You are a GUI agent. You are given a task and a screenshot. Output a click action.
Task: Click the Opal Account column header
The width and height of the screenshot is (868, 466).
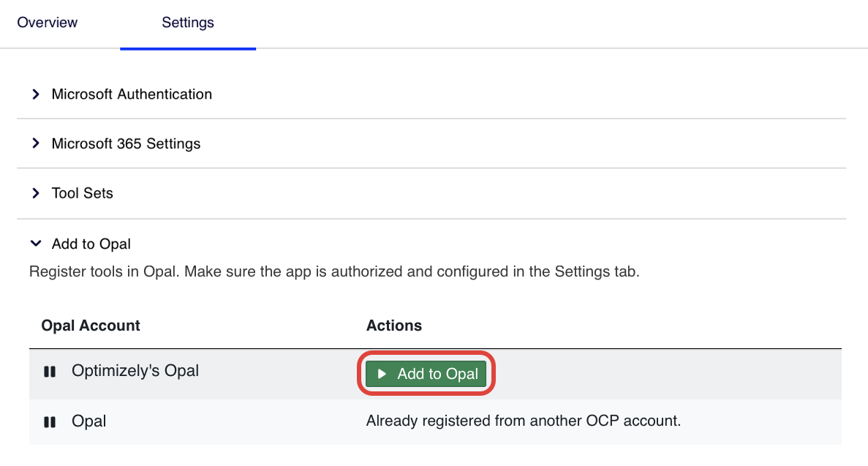(x=91, y=326)
